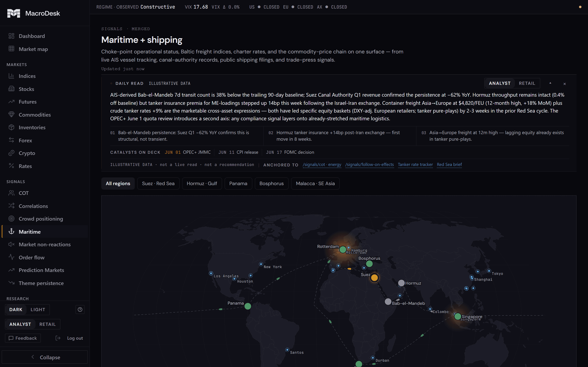Click the Maritime anchor icon
Image resolution: width=588 pixels, height=367 pixels.
tap(11, 232)
